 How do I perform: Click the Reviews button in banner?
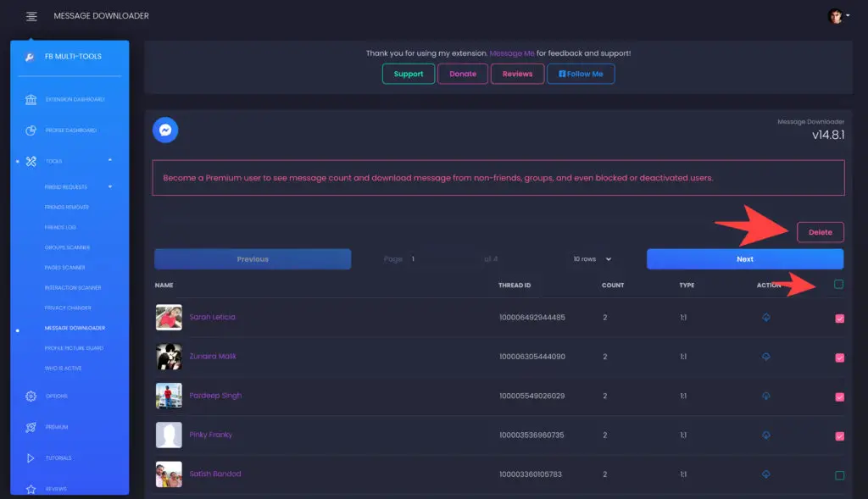(518, 75)
